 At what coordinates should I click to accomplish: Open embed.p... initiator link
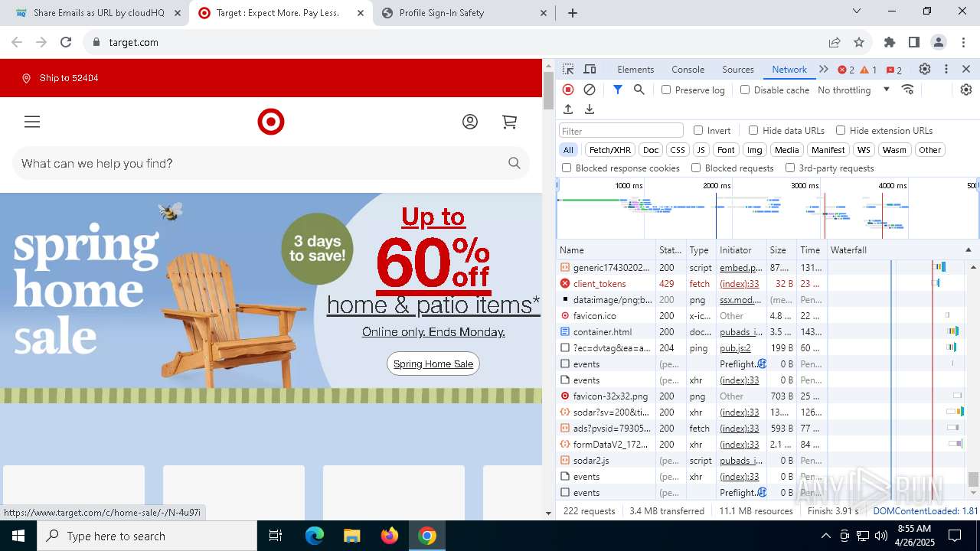point(741,268)
